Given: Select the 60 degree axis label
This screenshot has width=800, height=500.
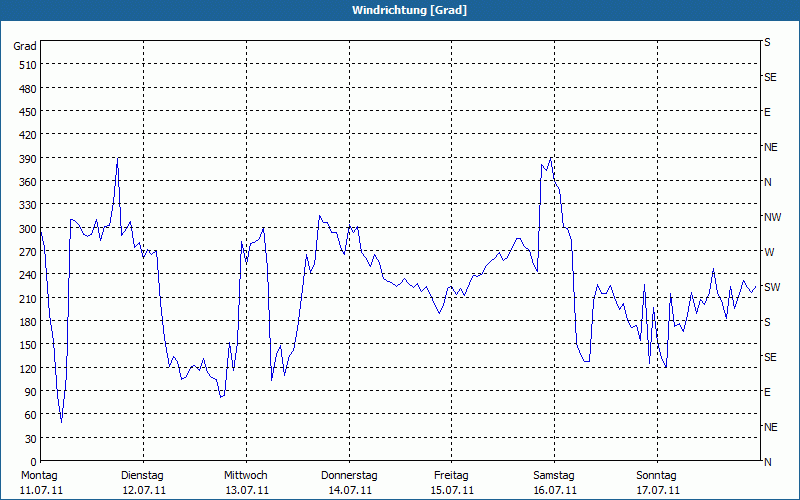Looking at the screenshot, I should (31, 415).
